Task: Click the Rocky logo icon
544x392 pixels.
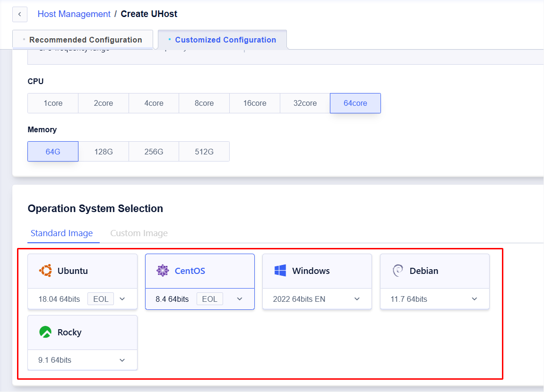Action: pos(45,332)
